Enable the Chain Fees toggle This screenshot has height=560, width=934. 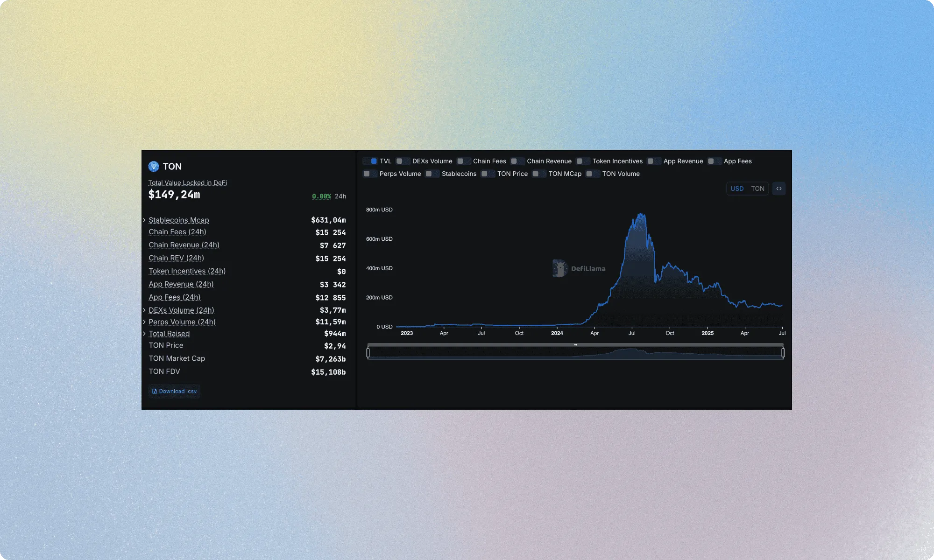464,161
